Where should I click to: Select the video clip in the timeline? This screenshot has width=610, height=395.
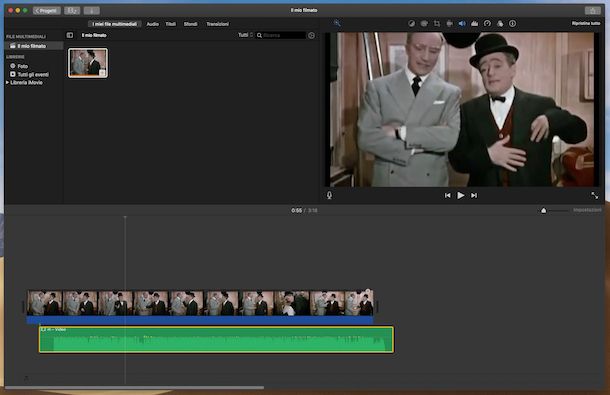[x=200, y=302]
